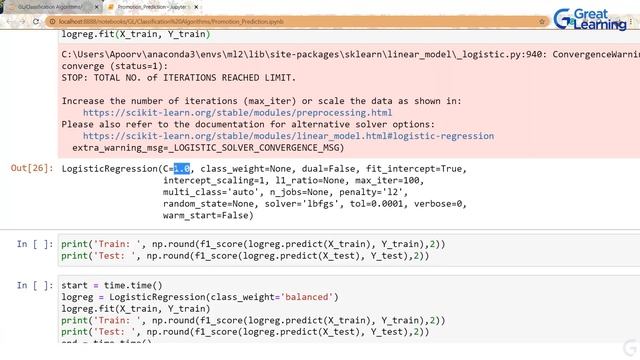Image resolution: width=640 pixels, height=360 pixels.
Task: Select the cell printing Train f1_score only
Action: pyautogui.click(x=349, y=250)
